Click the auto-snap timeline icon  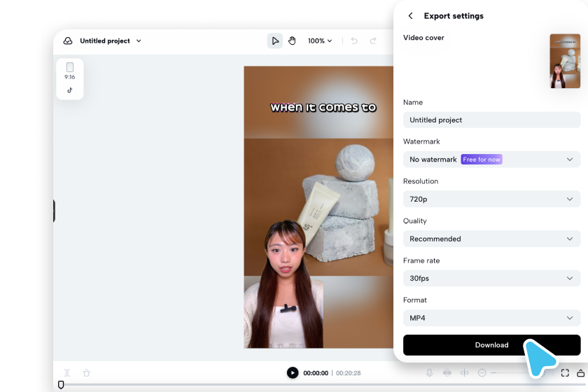447,373
